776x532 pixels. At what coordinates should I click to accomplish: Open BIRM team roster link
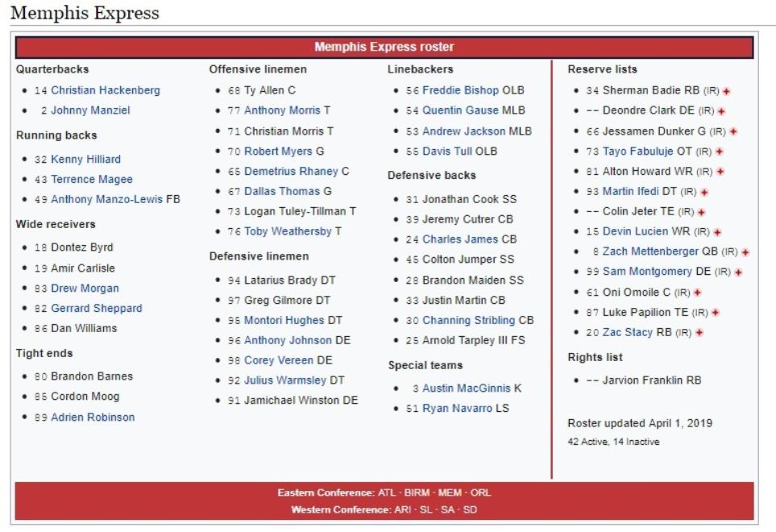click(417, 493)
